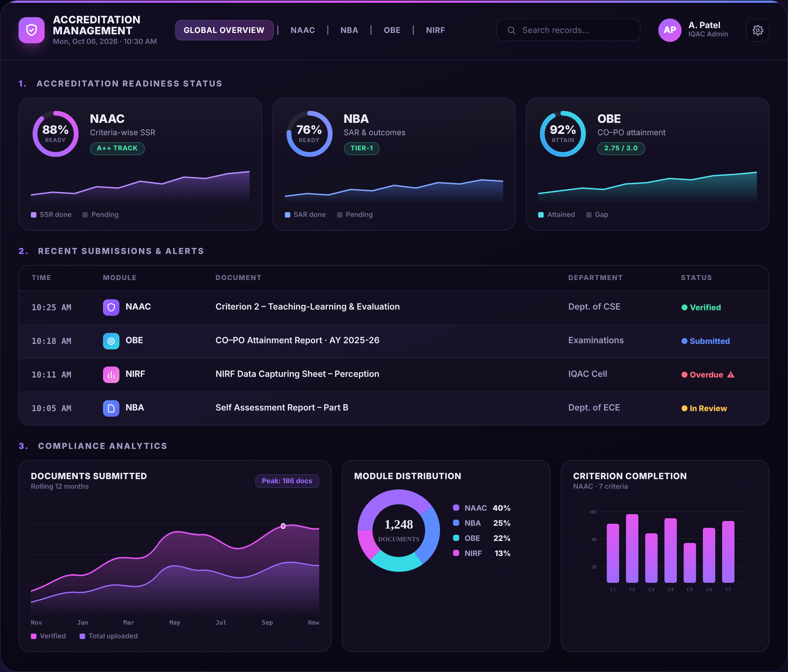The height and width of the screenshot is (672, 788).
Task: Click the NAAC 88% ready ring
Action: point(56,134)
